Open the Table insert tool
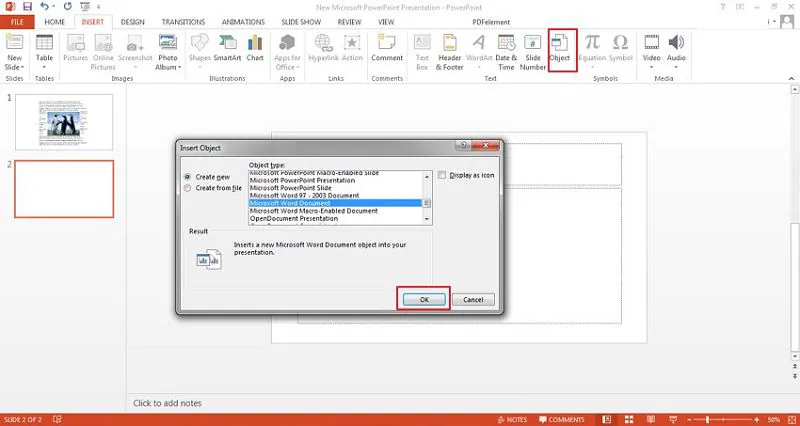This screenshot has height=426, width=800. pos(44,44)
